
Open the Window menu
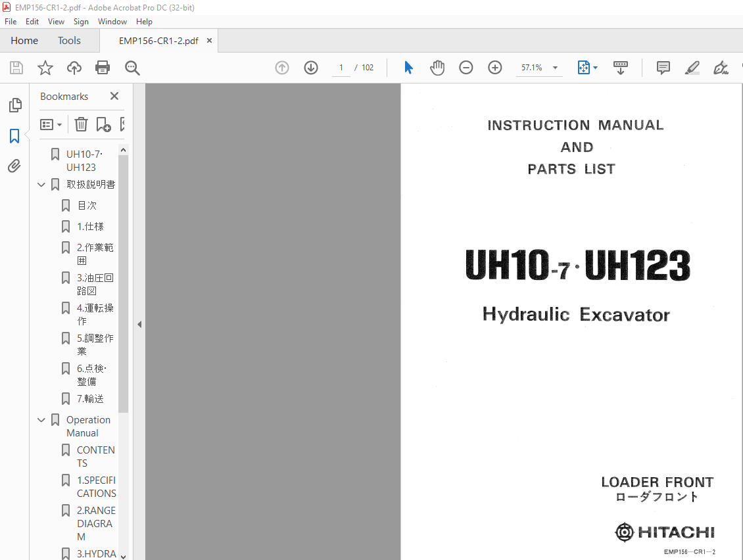(x=112, y=21)
